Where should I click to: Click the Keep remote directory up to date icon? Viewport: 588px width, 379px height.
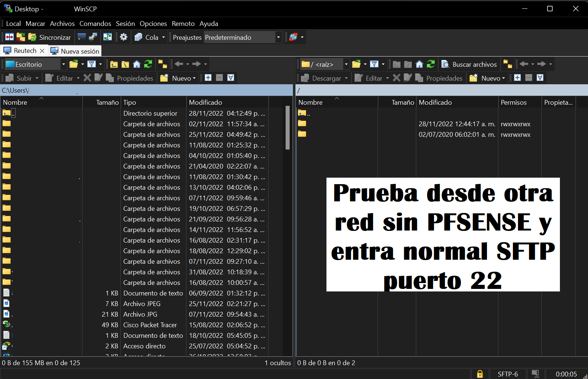pos(108,37)
